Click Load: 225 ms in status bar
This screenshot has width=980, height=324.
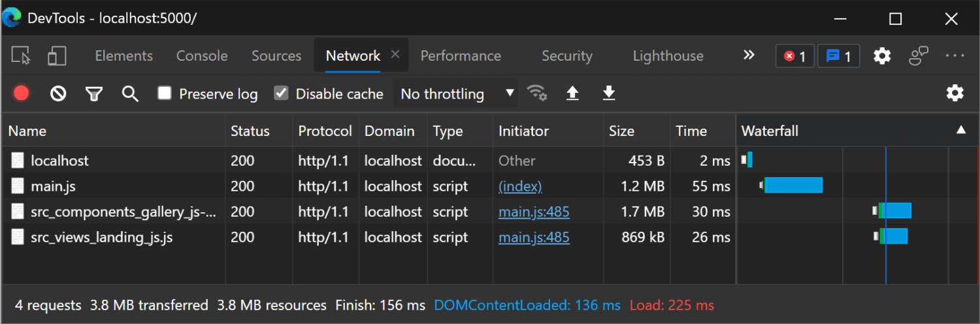(672, 305)
